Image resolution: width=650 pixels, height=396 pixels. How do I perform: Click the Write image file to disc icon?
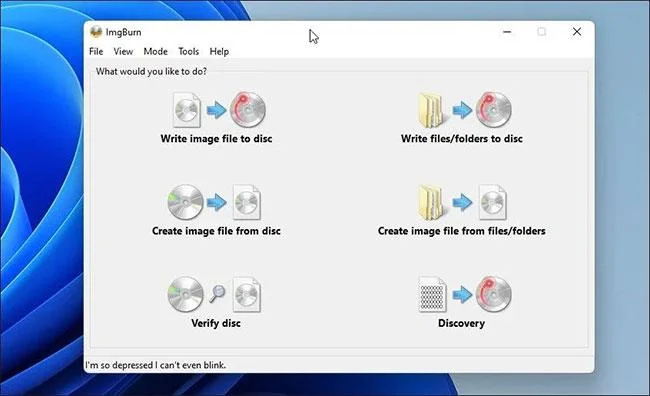(219, 110)
